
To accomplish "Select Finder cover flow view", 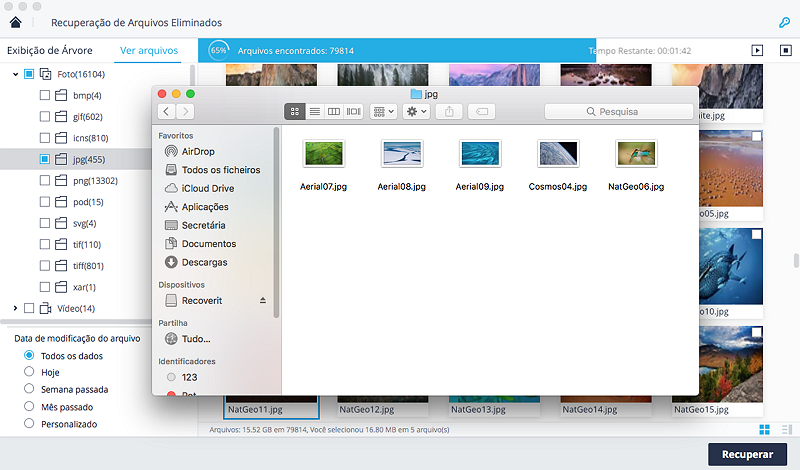I will point(354,111).
